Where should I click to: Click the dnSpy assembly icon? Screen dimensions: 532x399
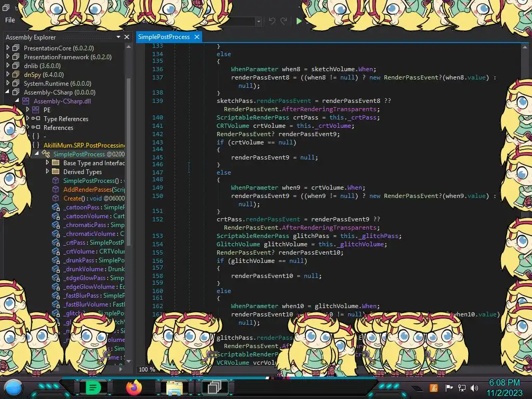16,74
